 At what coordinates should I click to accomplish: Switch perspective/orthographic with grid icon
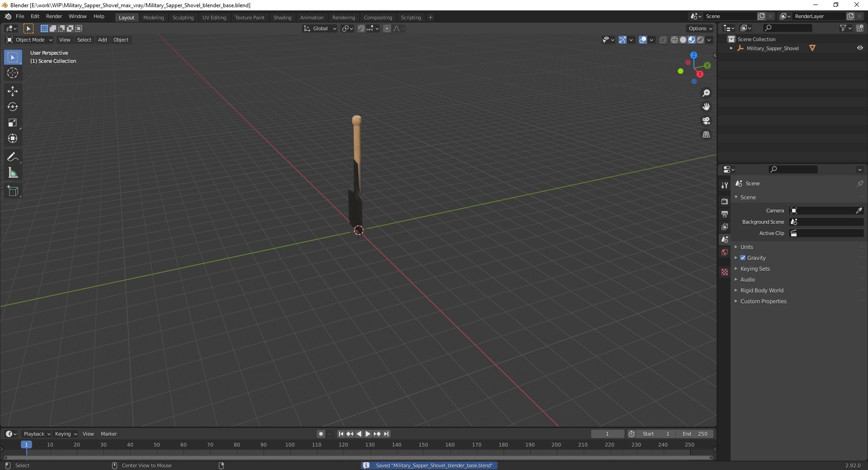[x=706, y=135]
